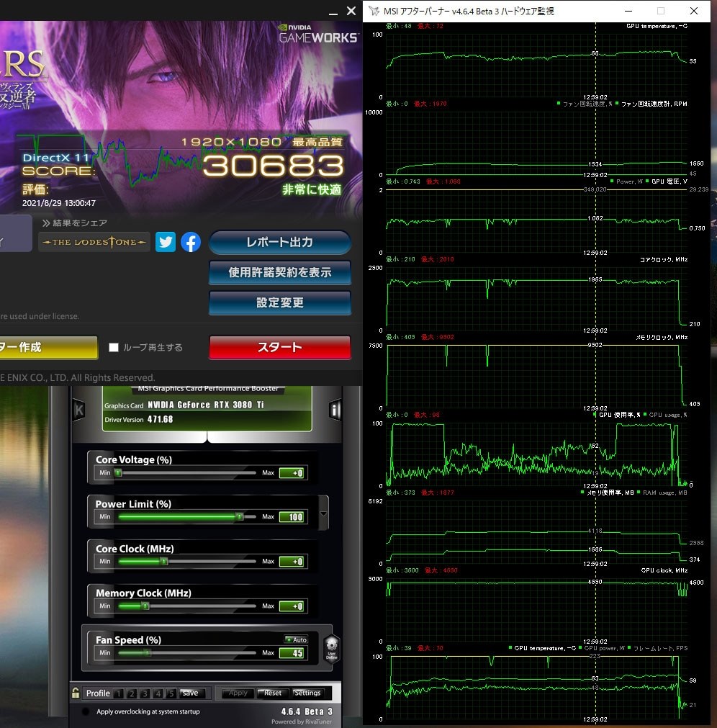Screen dimensions: 717x728
Task: Toggle the profile lock icon
Action: tap(76, 693)
